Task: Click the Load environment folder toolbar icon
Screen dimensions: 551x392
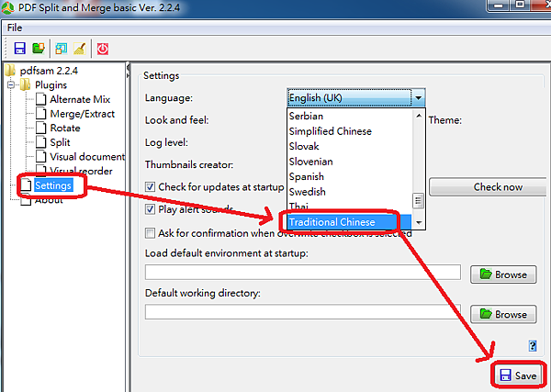Action: point(39,48)
